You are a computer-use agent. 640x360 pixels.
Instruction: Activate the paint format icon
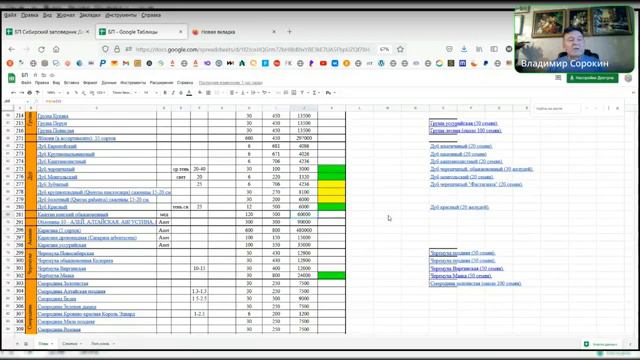37,93
